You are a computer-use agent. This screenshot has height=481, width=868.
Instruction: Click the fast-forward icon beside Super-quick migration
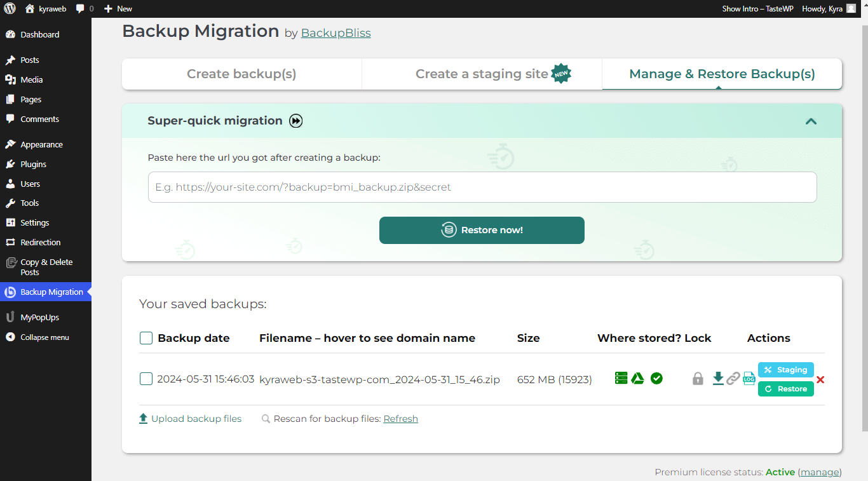click(x=295, y=121)
